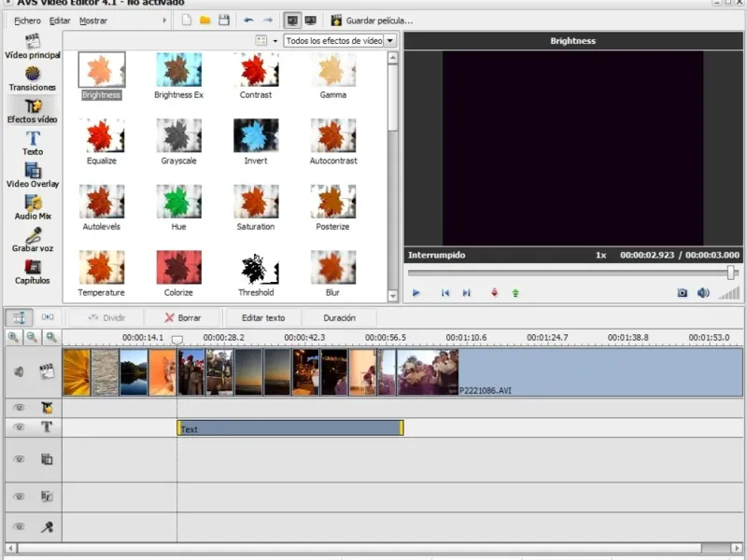Screen dimensions: 747x560
Task: Zoom out the timeline
Action: click(x=32, y=337)
